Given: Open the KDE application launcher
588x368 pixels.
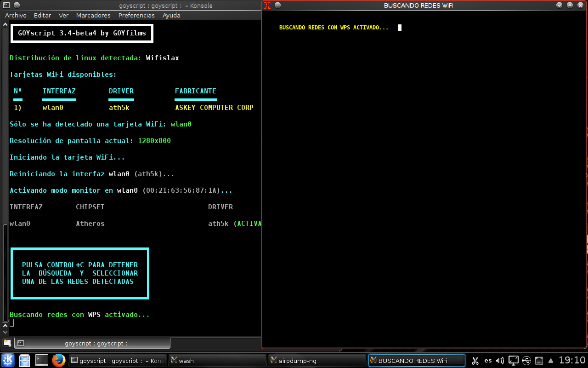Looking at the screenshot, I should coord(8,360).
